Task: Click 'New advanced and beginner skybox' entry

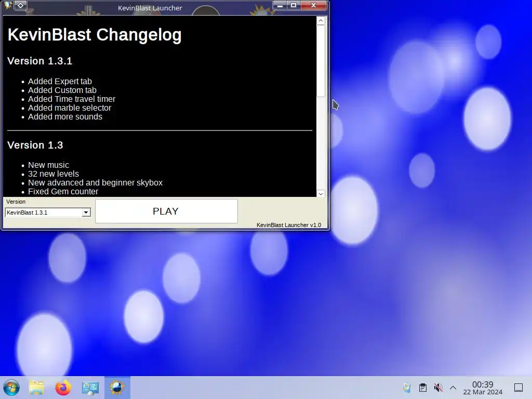Action: (96, 182)
